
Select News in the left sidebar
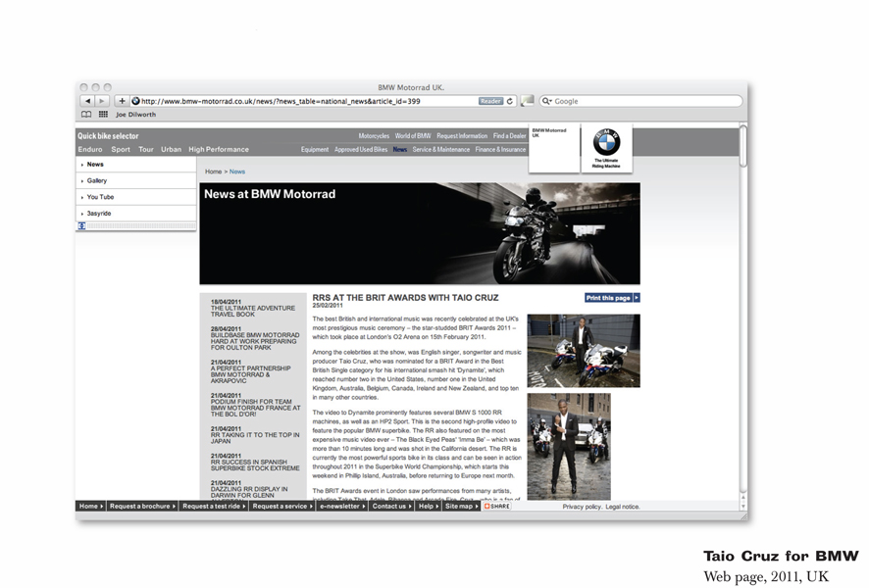point(135,165)
